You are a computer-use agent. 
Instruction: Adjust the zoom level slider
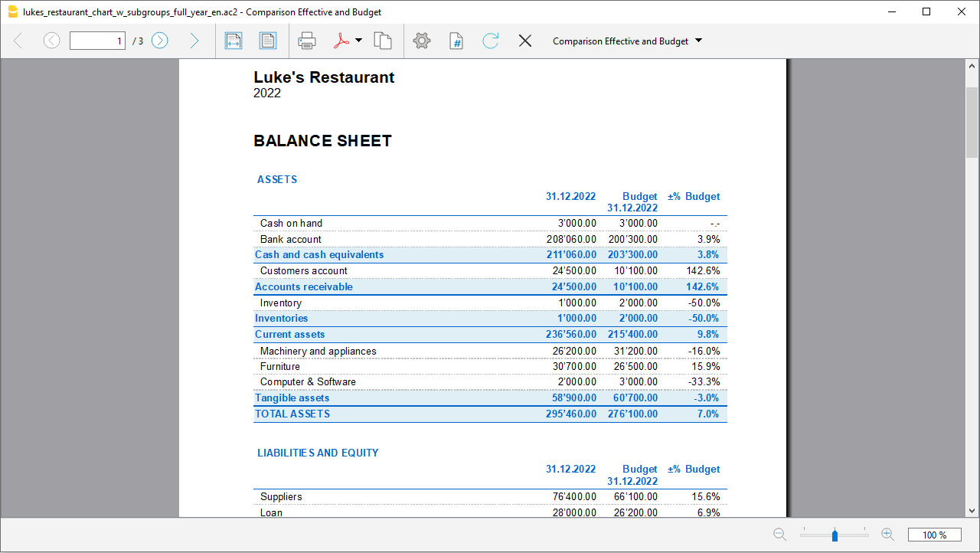coord(835,534)
